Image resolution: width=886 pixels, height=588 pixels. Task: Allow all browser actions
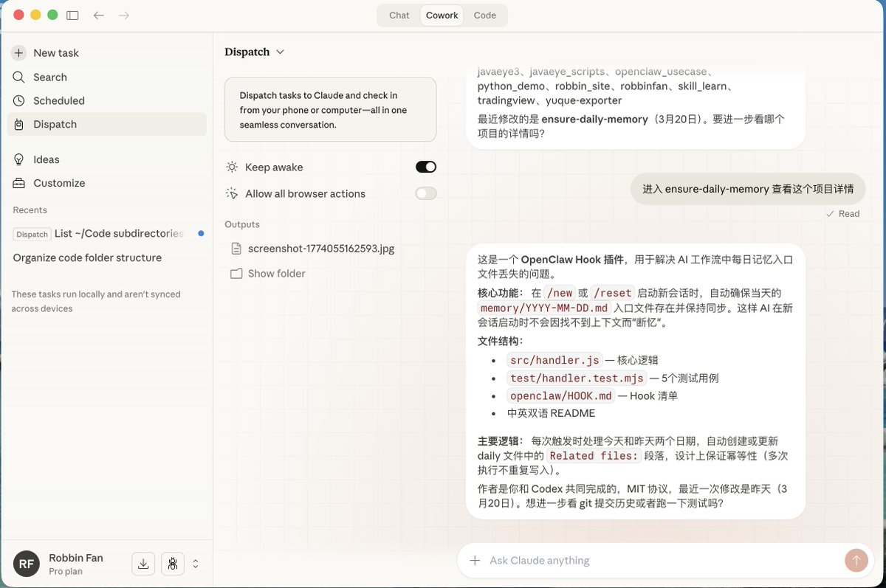click(x=425, y=193)
